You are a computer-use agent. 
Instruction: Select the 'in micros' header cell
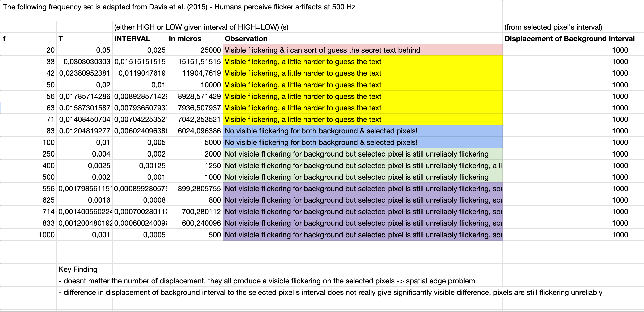coord(195,38)
